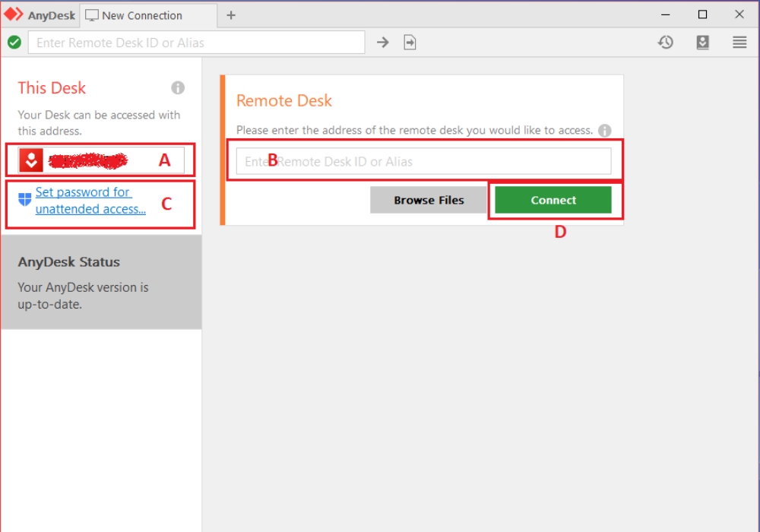Screen dimensions: 760x532
Task: Click the connect arrow icon in toolbar
Action: pyautogui.click(x=383, y=43)
